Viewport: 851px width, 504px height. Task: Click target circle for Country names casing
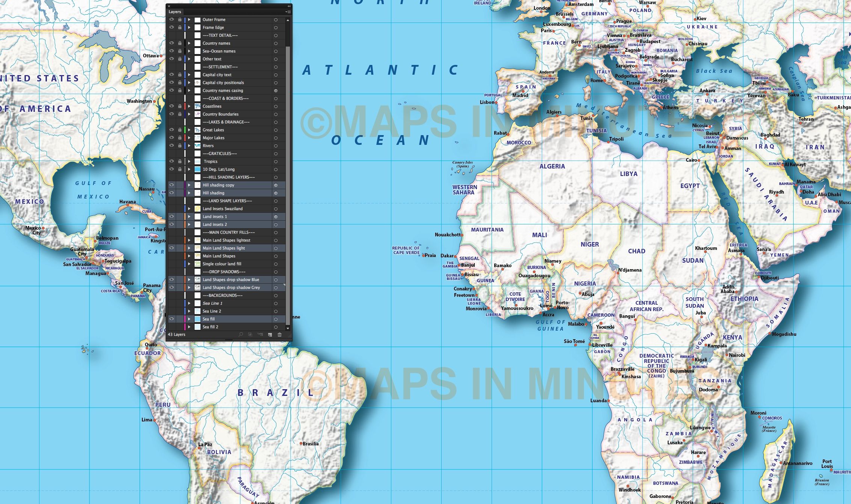click(x=276, y=90)
